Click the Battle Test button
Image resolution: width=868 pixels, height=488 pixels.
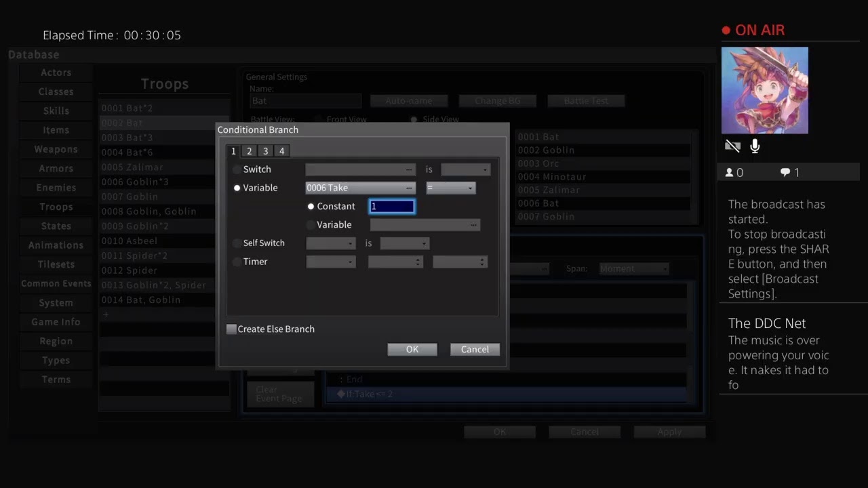tap(586, 101)
